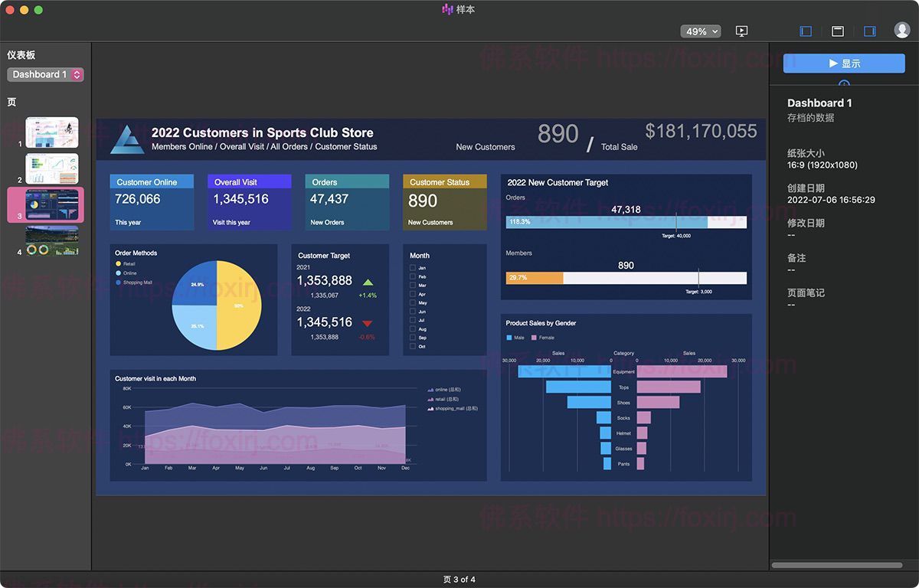Click the inspector panel horizontal scrollbar
Image resolution: width=919 pixels, height=588 pixels.
[x=836, y=565]
